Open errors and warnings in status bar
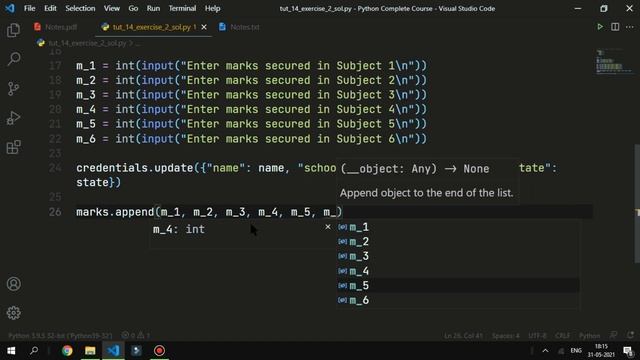This screenshot has height=360, width=640. coord(136,336)
